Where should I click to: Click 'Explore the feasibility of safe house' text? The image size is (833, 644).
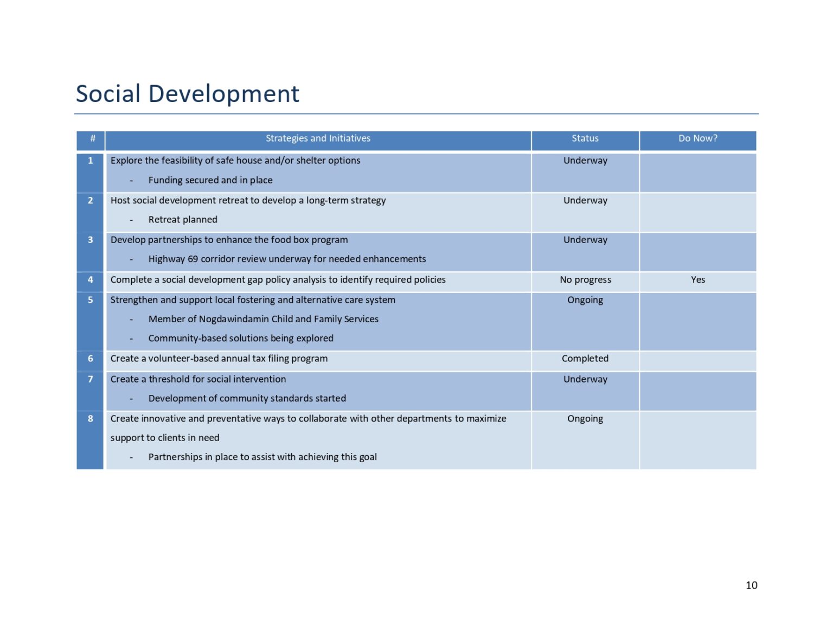[x=235, y=161]
